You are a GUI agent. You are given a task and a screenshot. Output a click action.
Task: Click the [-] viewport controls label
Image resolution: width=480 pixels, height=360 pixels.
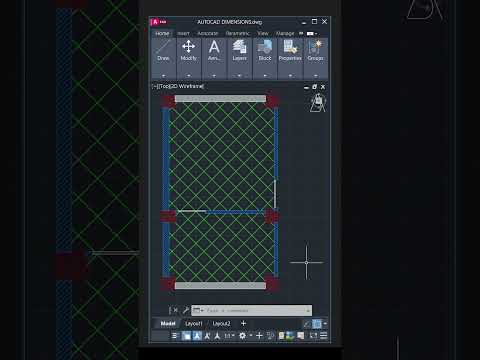(x=155, y=86)
